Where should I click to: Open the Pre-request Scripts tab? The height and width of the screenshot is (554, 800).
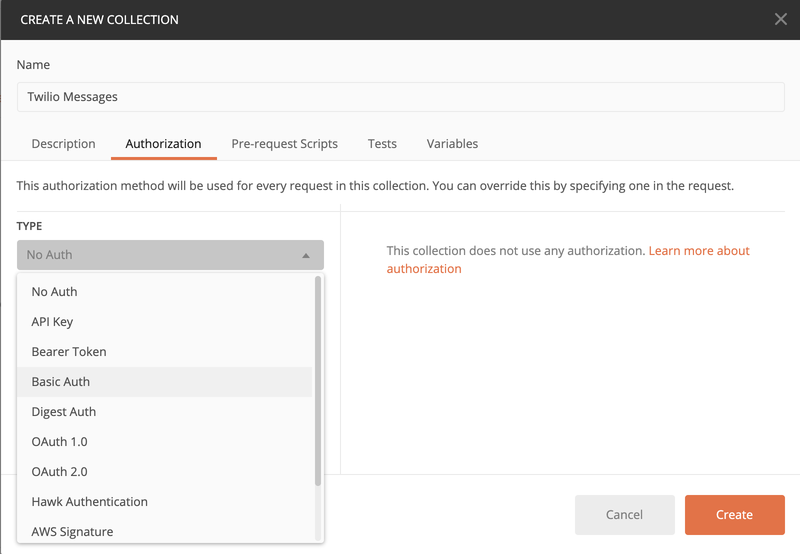coord(284,144)
